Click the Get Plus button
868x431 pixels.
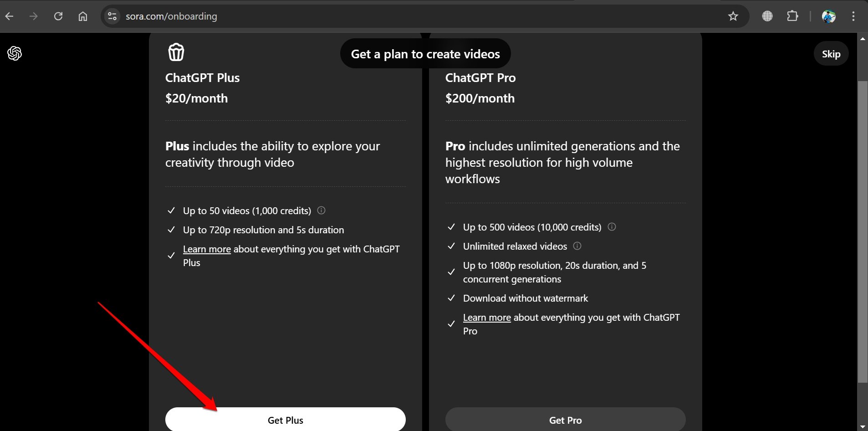(286, 420)
